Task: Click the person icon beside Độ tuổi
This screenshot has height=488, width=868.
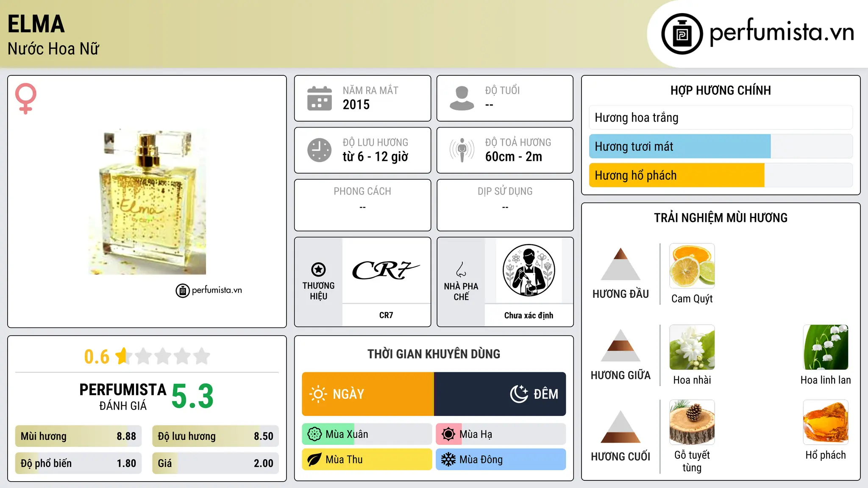Action: tap(462, 98)
